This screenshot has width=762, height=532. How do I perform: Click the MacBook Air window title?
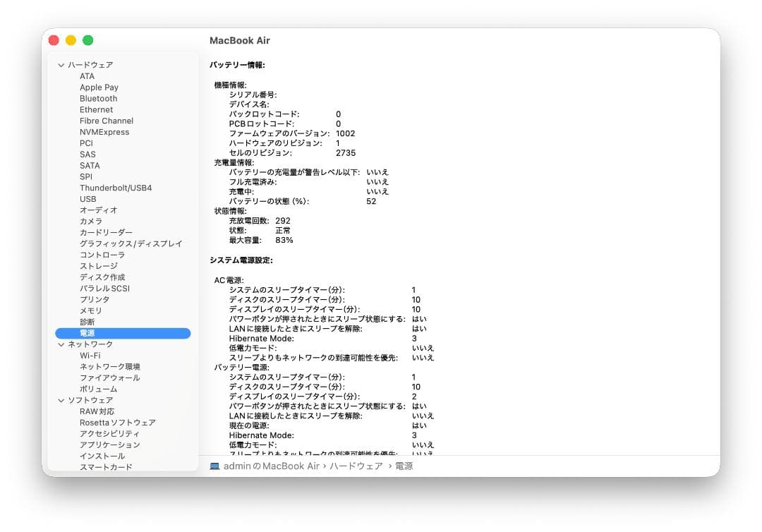[240, 41]
